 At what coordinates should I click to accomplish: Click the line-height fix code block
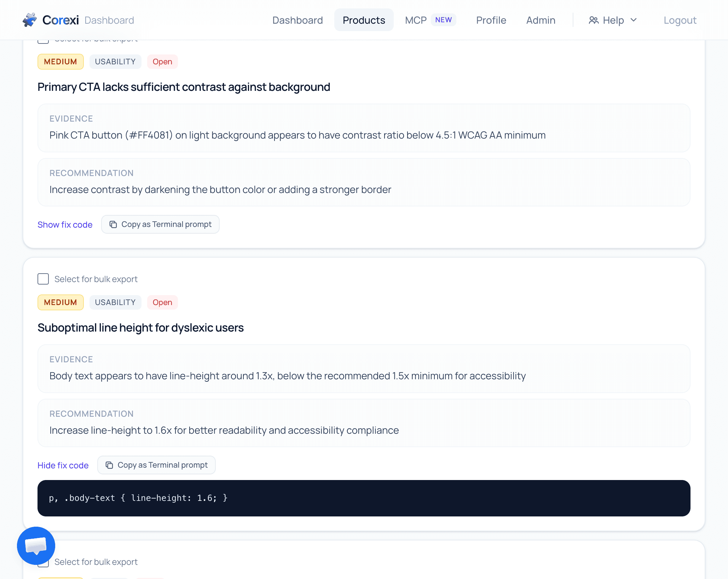click(364, 498)
